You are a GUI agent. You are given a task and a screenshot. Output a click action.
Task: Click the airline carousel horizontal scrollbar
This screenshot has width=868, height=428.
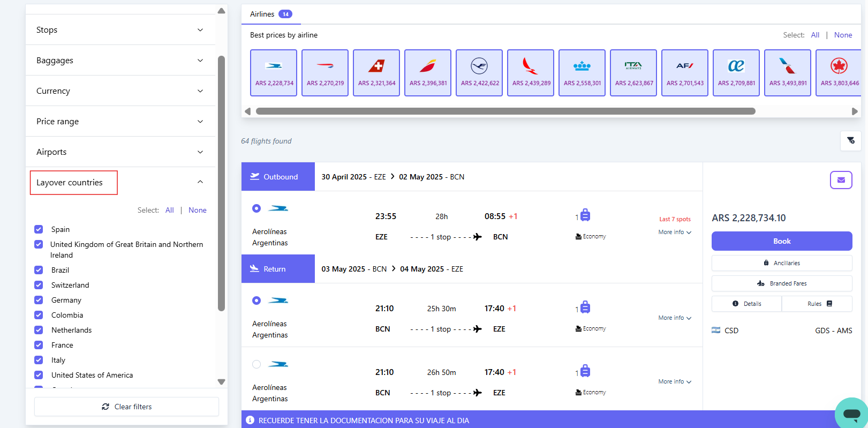point(505,111)
